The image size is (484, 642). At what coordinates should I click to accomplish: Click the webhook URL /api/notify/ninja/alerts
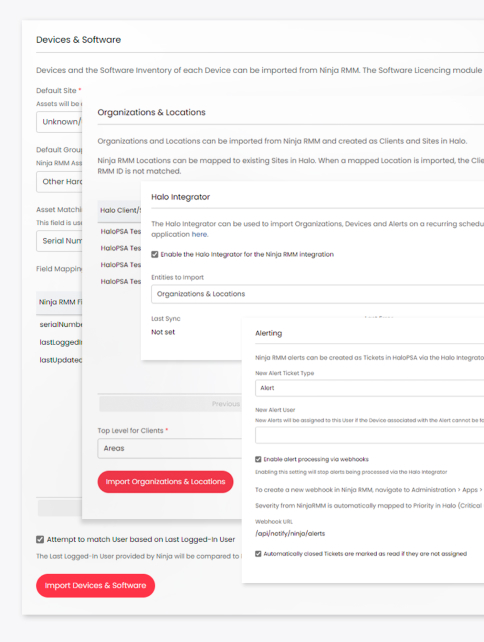pyautogui.click(x=290, y=533)
